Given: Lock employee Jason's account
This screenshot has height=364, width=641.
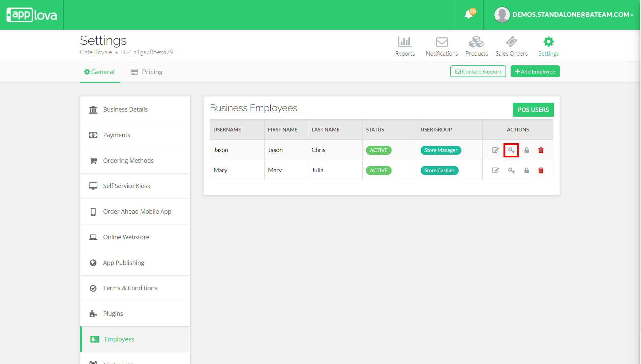Looking at the screenshot, I should tap(526, 150).
